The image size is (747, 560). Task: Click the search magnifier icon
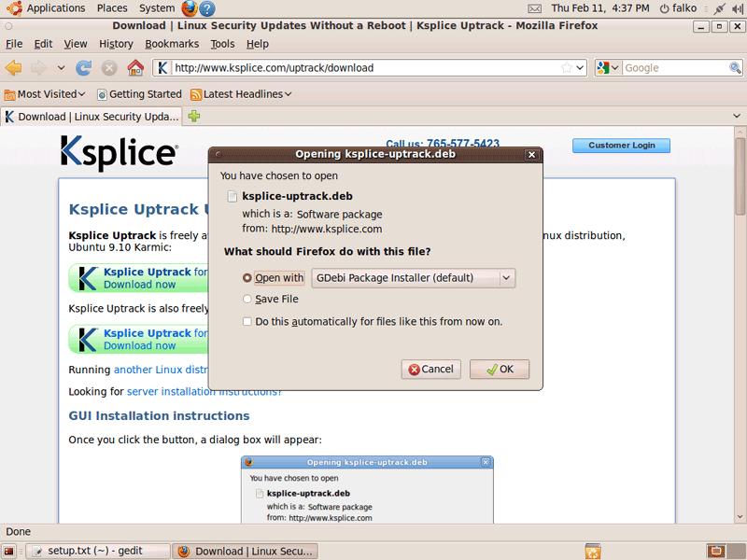(x=734, y=68)
